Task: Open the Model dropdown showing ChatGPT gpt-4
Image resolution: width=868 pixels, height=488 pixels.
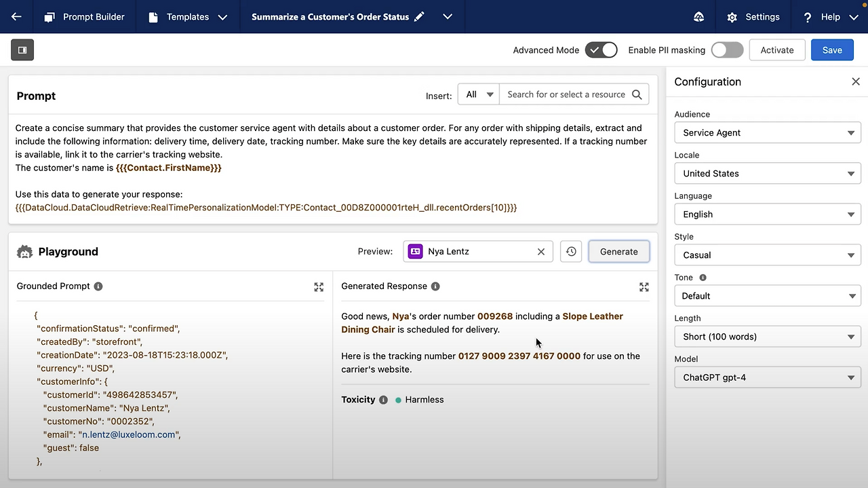Action: coord(767,377)
